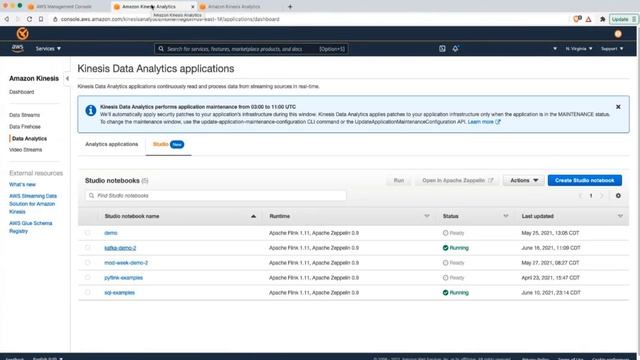Dismiss the maintenance info banner
The height and width of the screenshot is (360, 640).
tap(618, 107)
